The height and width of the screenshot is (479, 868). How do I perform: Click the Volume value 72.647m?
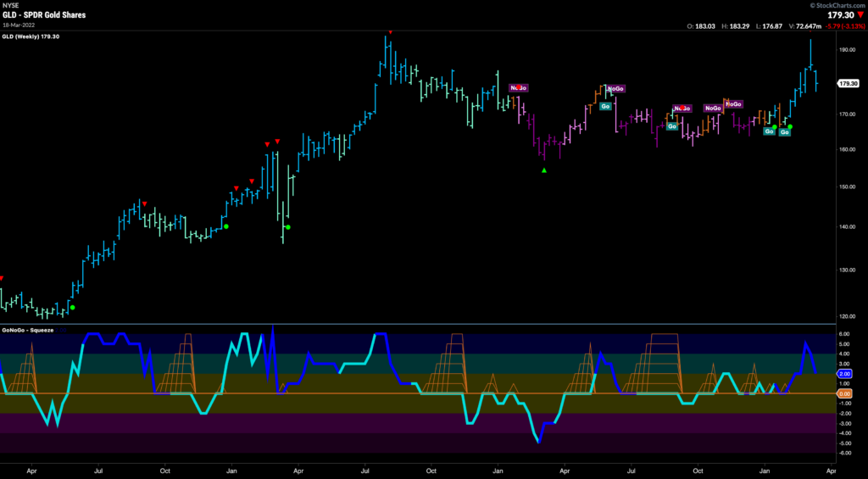807,26
